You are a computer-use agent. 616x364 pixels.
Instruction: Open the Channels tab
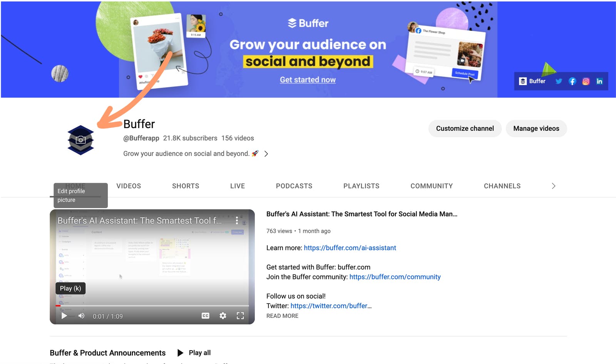tap(502, 186)
